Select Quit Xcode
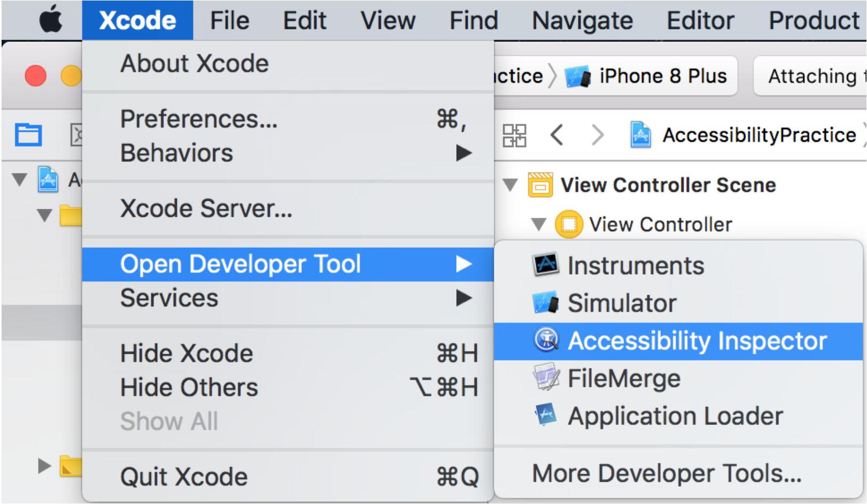Screen dimensions: 867x504 [x=184, y=477]
